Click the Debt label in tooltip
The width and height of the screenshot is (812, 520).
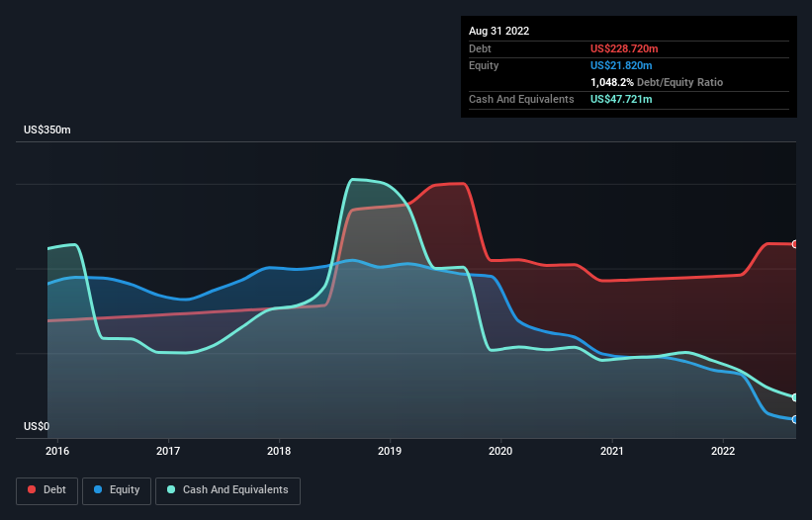480,48
